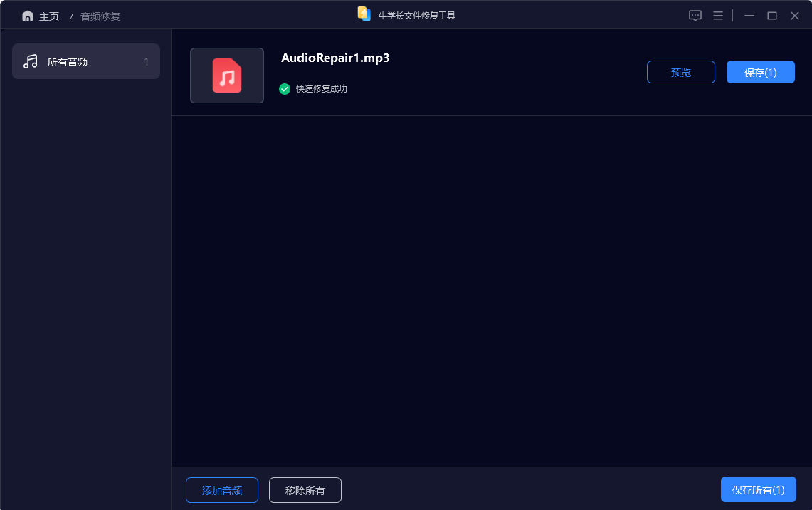
Task: Save everything with 保存所有(1) button
Action: [758, 490]
